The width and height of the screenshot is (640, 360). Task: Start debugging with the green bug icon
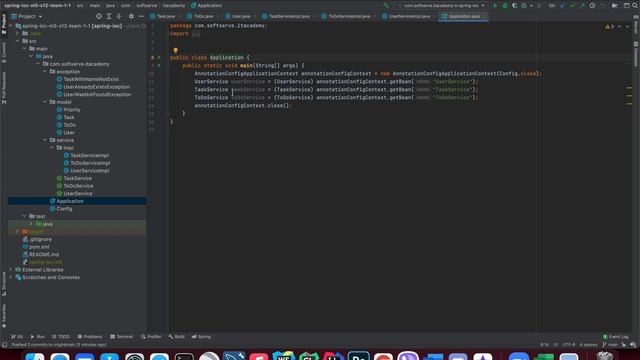[505, 6]
